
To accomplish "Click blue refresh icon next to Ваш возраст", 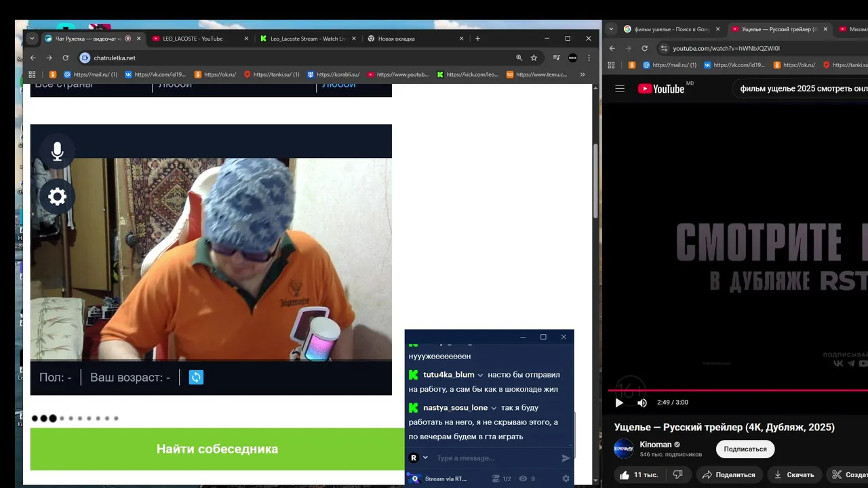I will pos(196,378).
